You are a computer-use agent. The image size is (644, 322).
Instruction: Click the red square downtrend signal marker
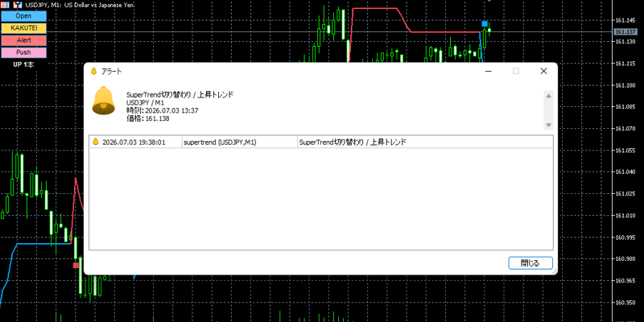coord(76,266)
